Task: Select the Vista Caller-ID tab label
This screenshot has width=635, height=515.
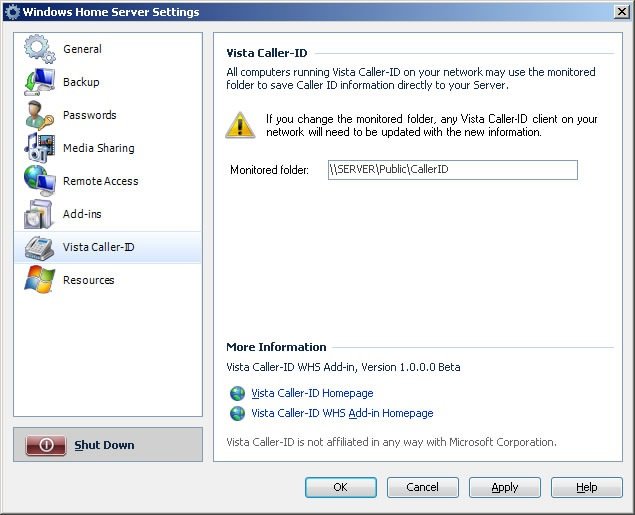Action: coord(98,247)
